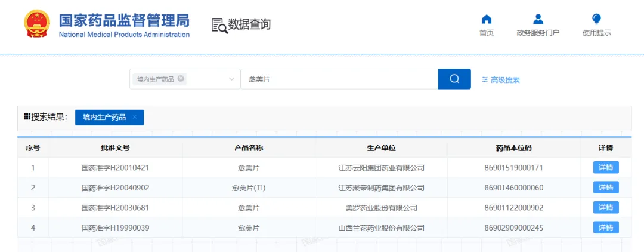Click the 生产单位 column header
The height and width of the screenshot is (252, 644).
tap(381, 148)
